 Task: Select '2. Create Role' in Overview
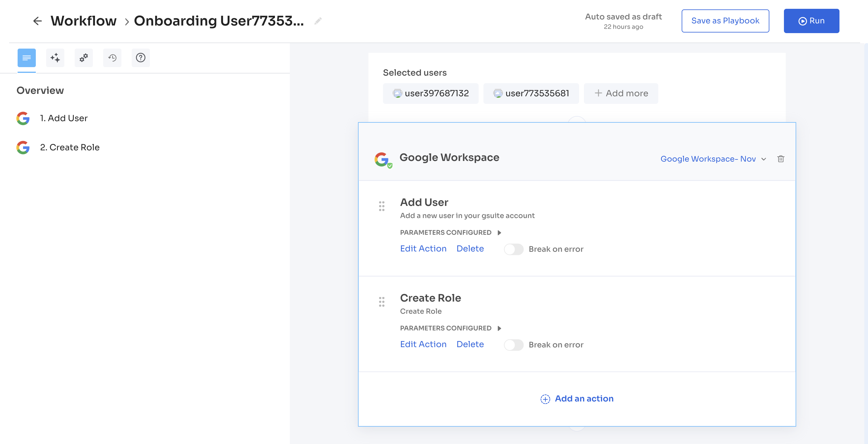click(70, 147)
